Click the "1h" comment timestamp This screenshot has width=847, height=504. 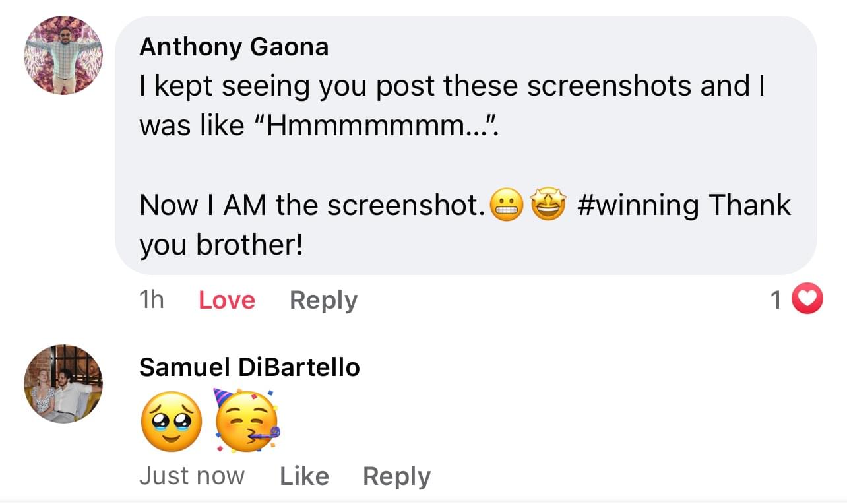pos(152,301)
